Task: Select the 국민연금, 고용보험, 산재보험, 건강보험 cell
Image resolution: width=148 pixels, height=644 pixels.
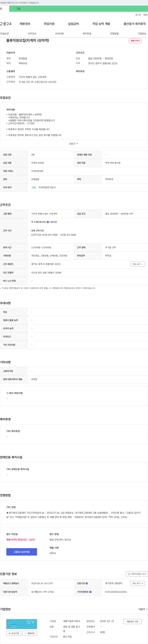Action: coord(49,256)
